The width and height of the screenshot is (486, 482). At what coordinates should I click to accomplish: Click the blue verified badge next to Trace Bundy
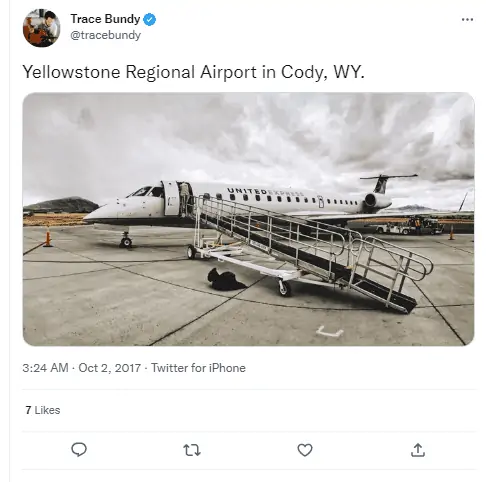[x=149, y=19]
